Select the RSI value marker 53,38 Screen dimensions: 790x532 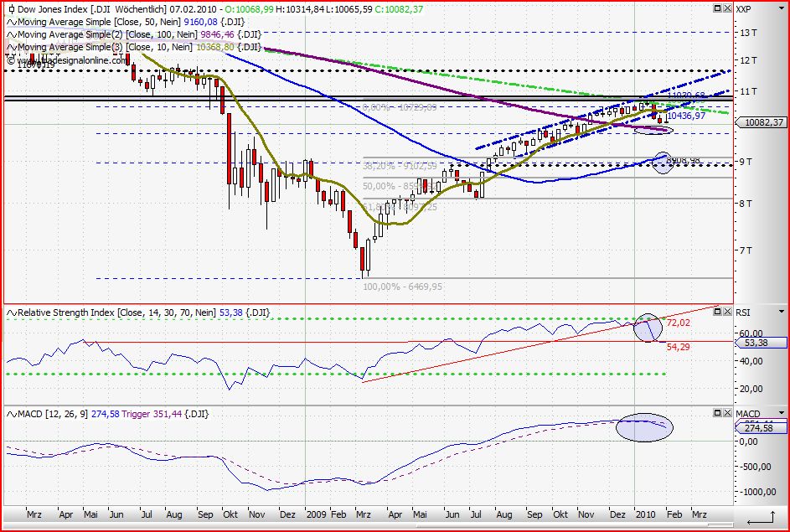(x=758, y=343)
